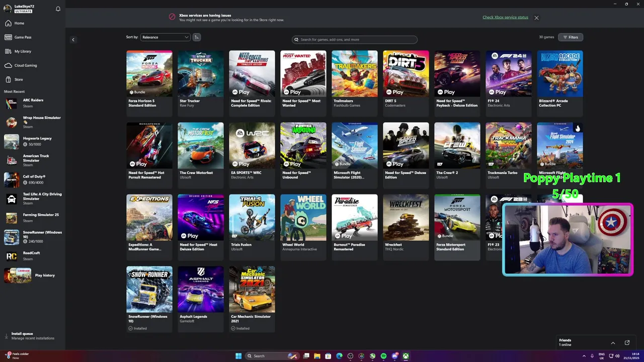
Task: Open Farming Simulator 25 recent entry
Action: click(x=32, y=218)
